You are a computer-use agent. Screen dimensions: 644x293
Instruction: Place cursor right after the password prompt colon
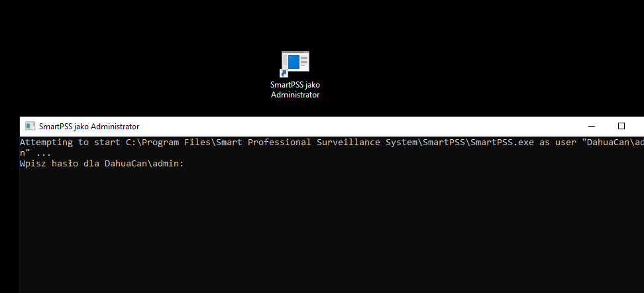[186, 163]
